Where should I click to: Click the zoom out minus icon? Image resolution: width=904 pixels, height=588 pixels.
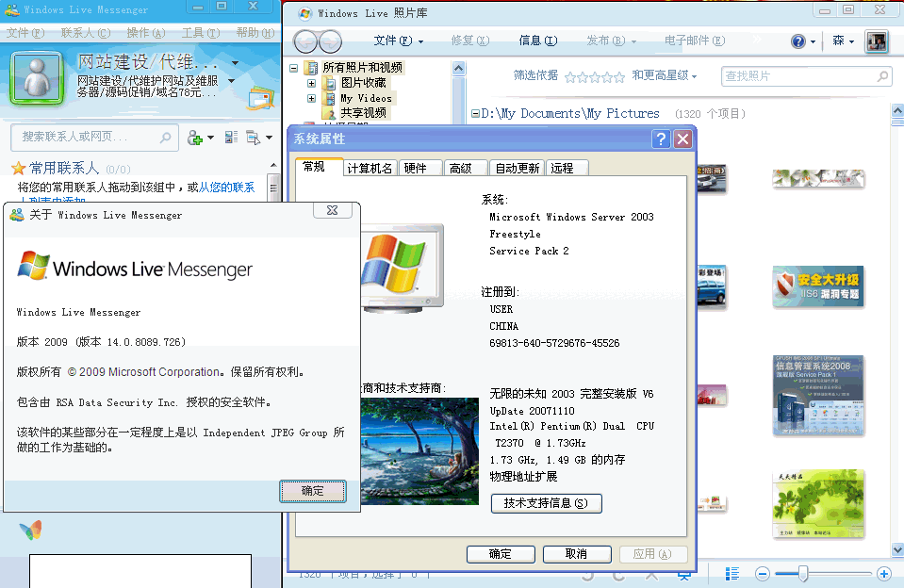pos(763,574)
